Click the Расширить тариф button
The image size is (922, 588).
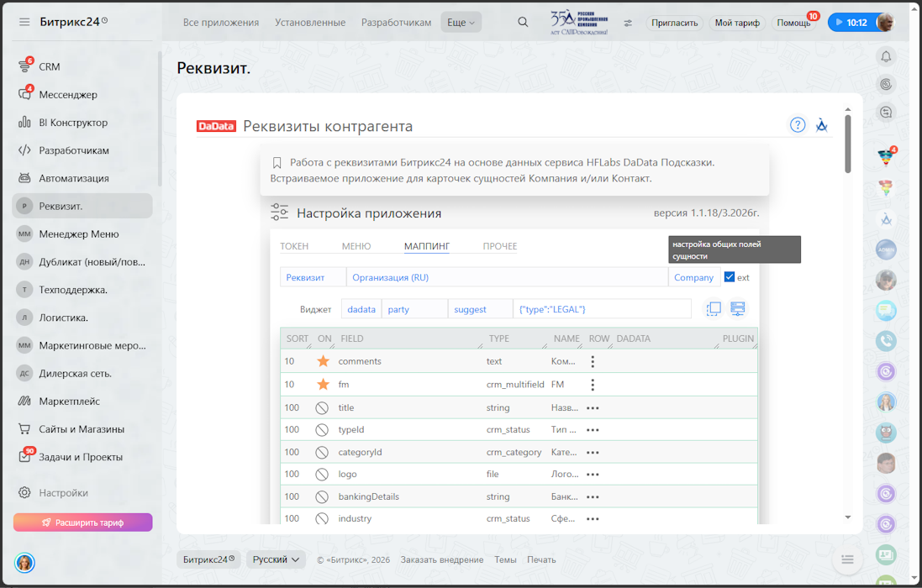click(x=82, y=522)
